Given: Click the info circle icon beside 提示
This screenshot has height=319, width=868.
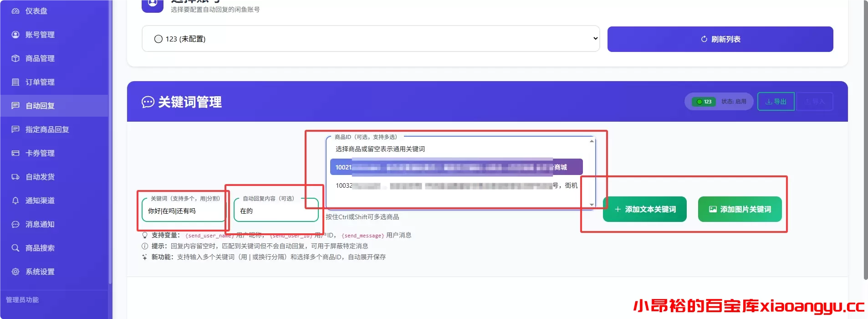Looking at the screenshot, I should pyautogui.click(x=145, y=246).
